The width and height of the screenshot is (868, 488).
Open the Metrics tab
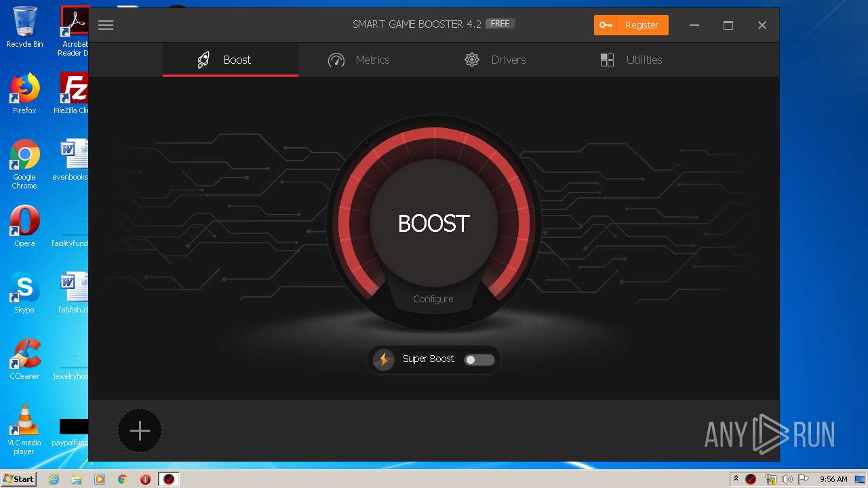pos(359,60)
